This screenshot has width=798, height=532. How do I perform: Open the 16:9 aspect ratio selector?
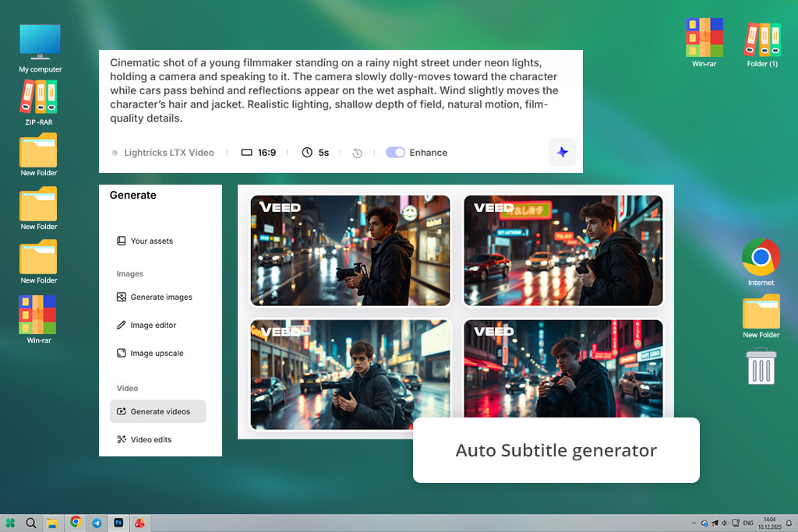[x=259, y=153]
